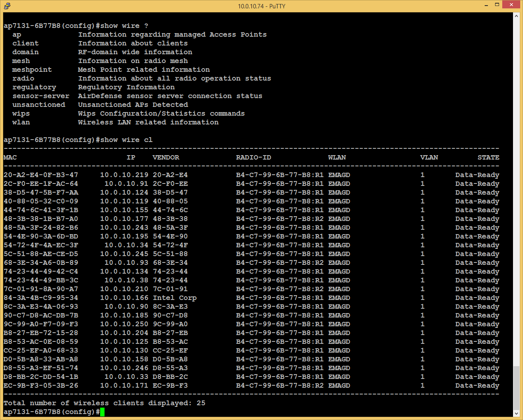Click the terminal scrollbar thumb
Viewport: 523px width, 420px height.
point(516,387)
